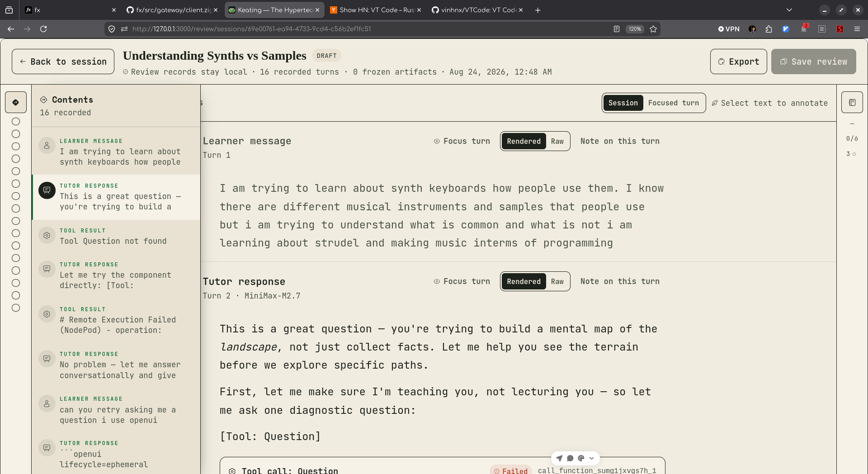The height and width of the screenshot is (474, 868).
Task: Click chat icon beside 'This is a great question'
Action: click(x=47, y=190)
